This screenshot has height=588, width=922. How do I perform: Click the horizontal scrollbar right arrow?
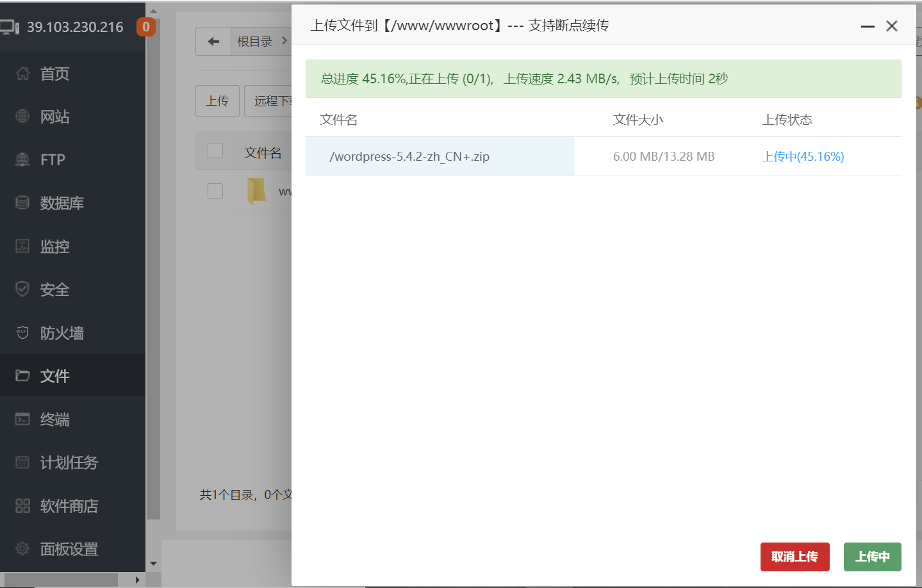(137, 580)
